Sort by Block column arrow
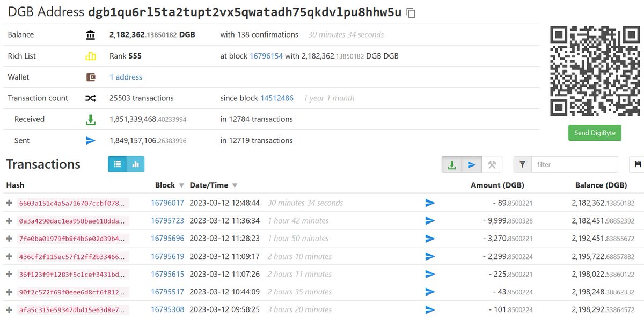Image resolution: width=644 pixels, height=317 pixels. (181, 185)
